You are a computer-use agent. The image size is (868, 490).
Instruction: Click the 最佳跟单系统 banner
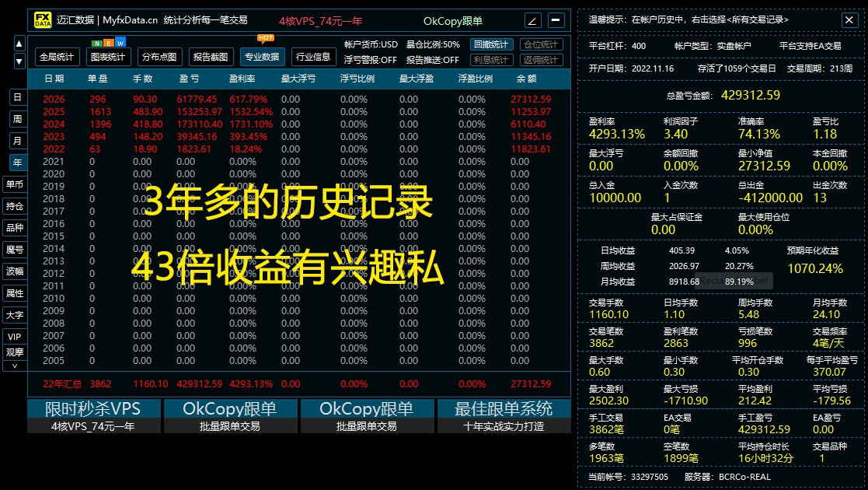(x=503, y=408)
